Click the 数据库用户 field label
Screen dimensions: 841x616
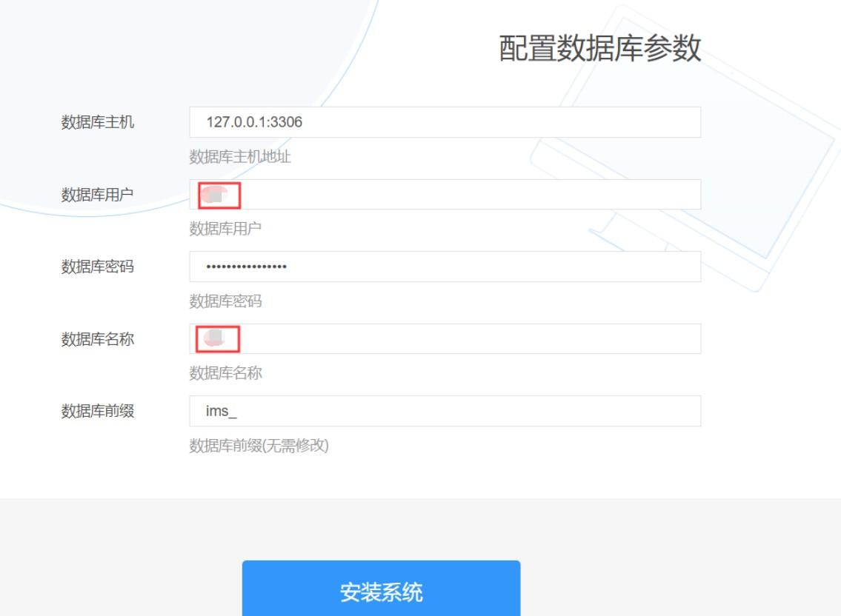pyautogui.click(x=98, y=195)
